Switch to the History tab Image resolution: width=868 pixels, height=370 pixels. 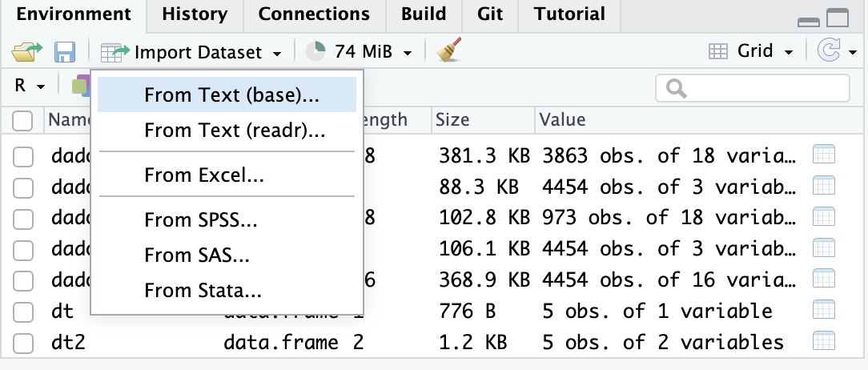[x=194, y=14]
